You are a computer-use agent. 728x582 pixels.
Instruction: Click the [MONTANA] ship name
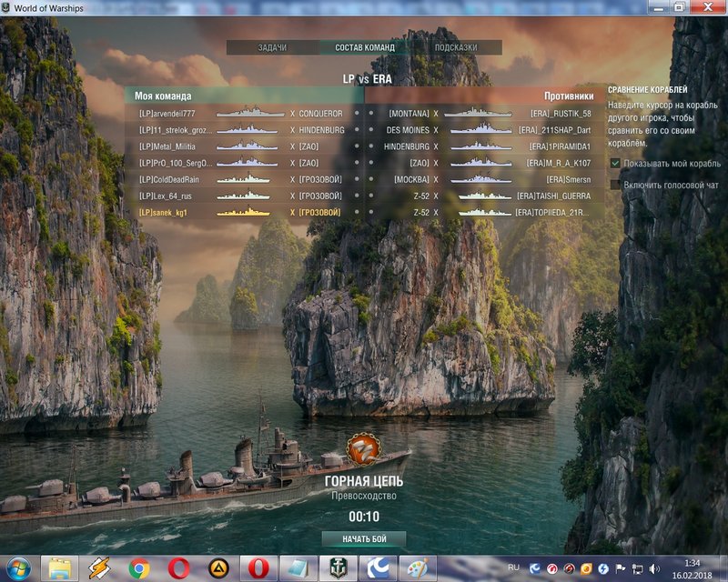tap(409, 114)
